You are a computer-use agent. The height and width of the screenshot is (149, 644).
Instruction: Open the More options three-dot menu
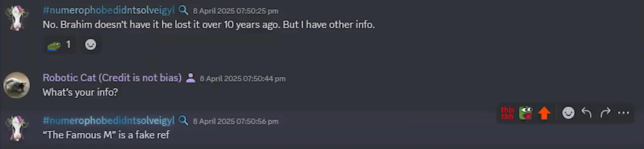[623, 113]
